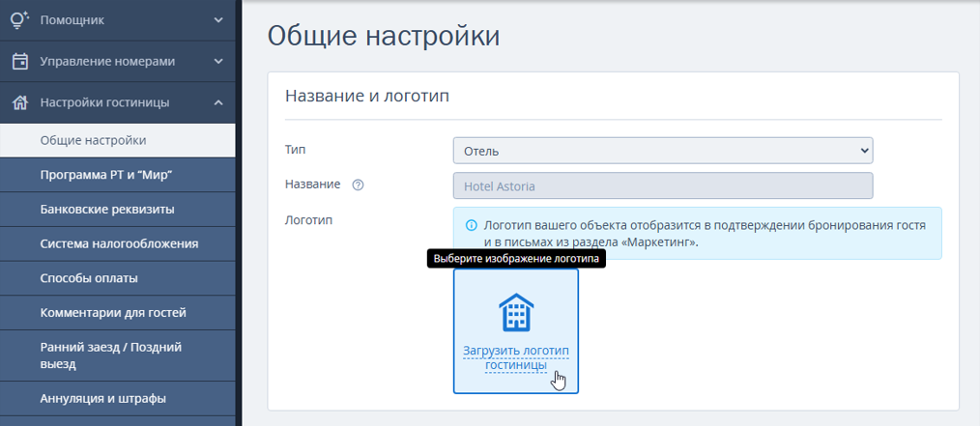Expand the Помощник menu chevron
This screenshot has height=426, width=980.
218,20
